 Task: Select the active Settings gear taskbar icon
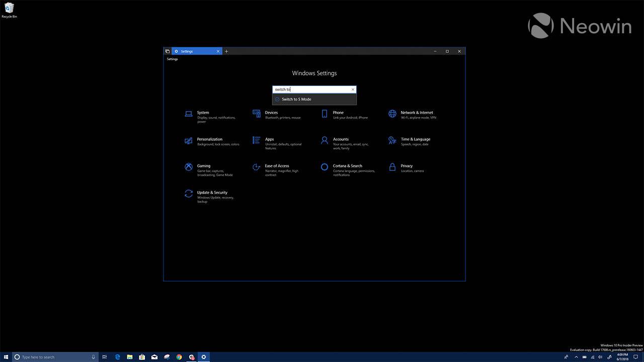(x=204, y=357)
